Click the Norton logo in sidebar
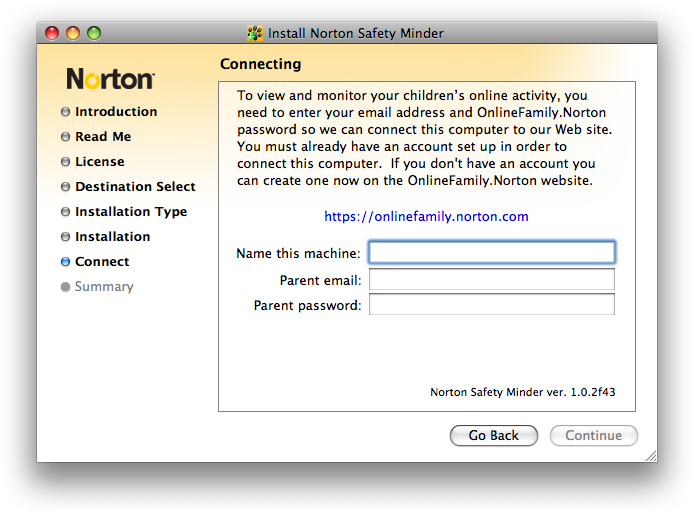This screenshot has width=693, height=513. (x=110, y=79)
